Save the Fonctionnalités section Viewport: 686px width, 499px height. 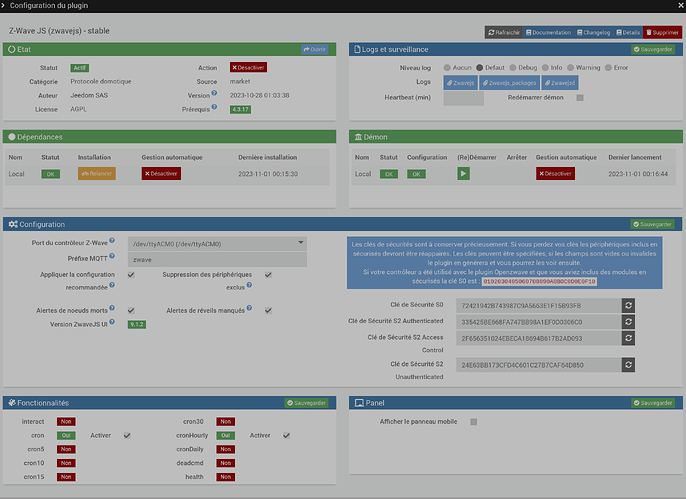click(306, 403)
